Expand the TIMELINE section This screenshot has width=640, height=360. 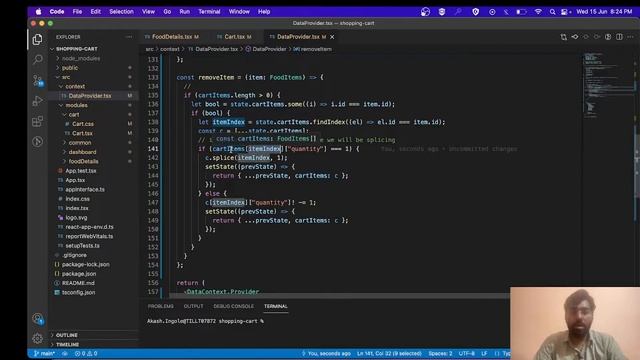(x=67, y=344)
